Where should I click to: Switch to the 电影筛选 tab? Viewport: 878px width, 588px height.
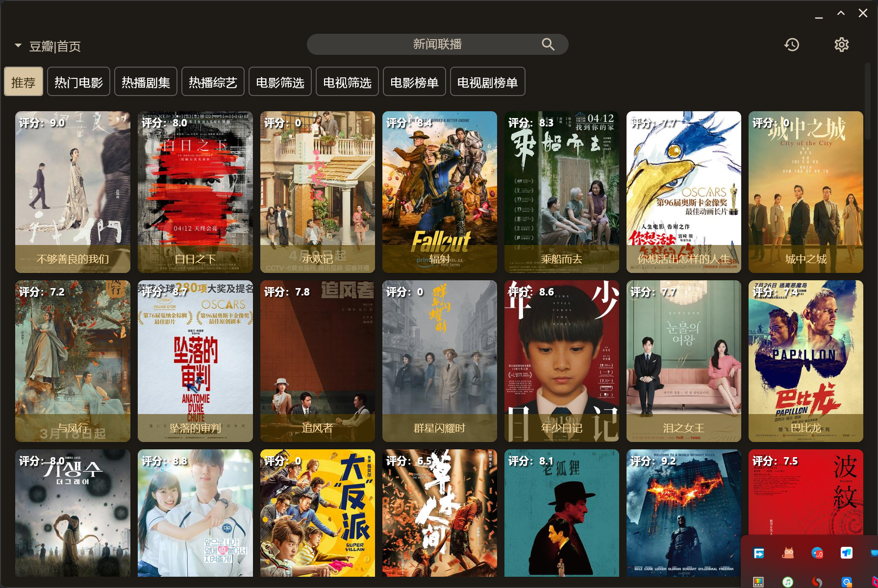[280, 82]
